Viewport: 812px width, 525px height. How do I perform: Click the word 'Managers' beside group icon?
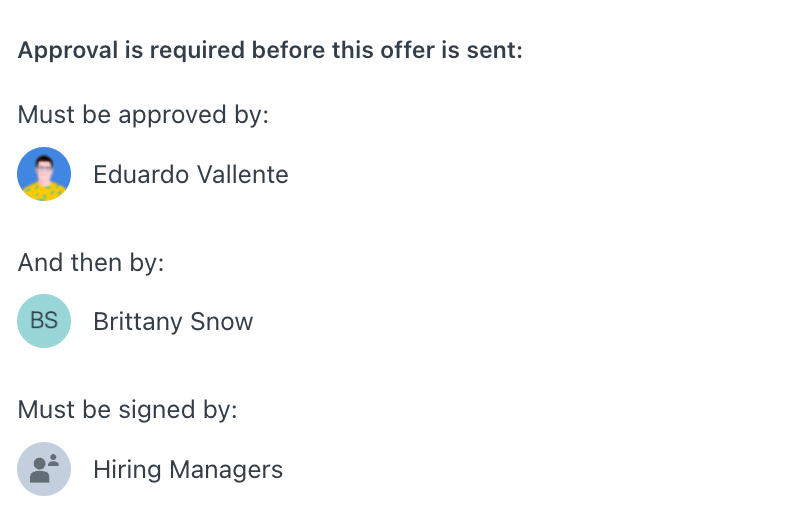(x=226, y=470)
